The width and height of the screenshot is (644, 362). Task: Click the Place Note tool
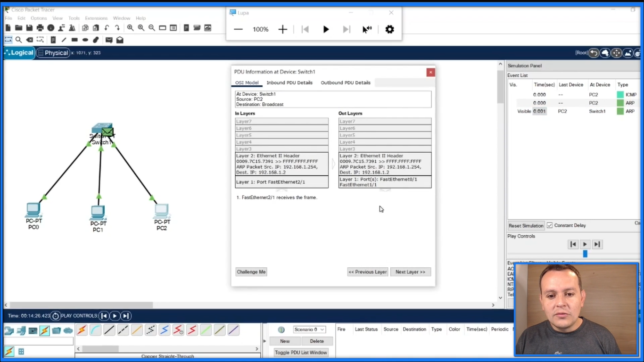(x=53, y=40)
